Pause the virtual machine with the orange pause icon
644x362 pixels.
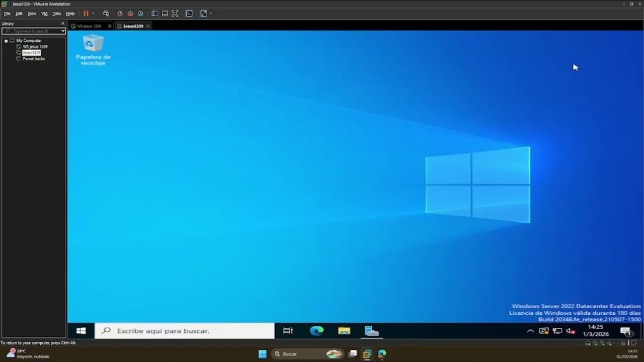click(x=86, y=14)
